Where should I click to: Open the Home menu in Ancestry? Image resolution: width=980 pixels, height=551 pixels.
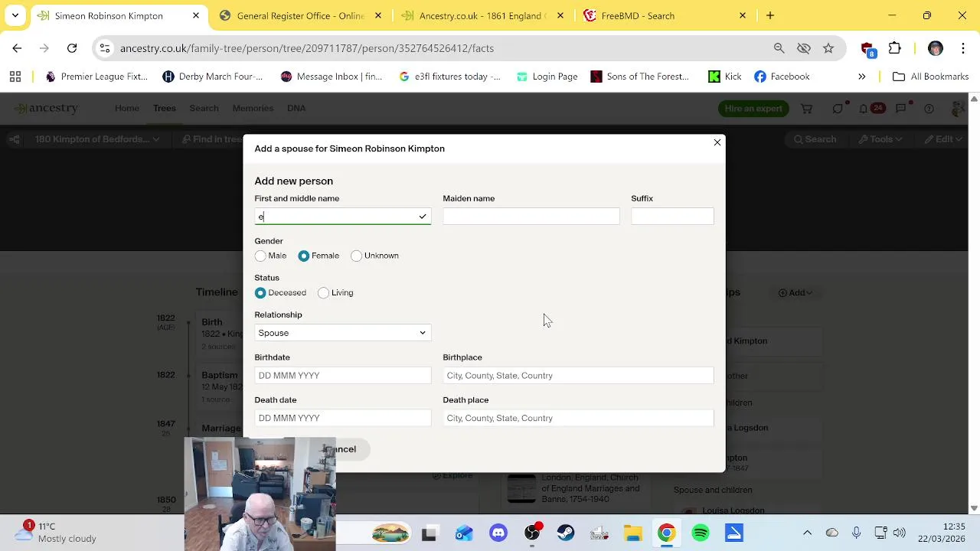click(127, 108)
